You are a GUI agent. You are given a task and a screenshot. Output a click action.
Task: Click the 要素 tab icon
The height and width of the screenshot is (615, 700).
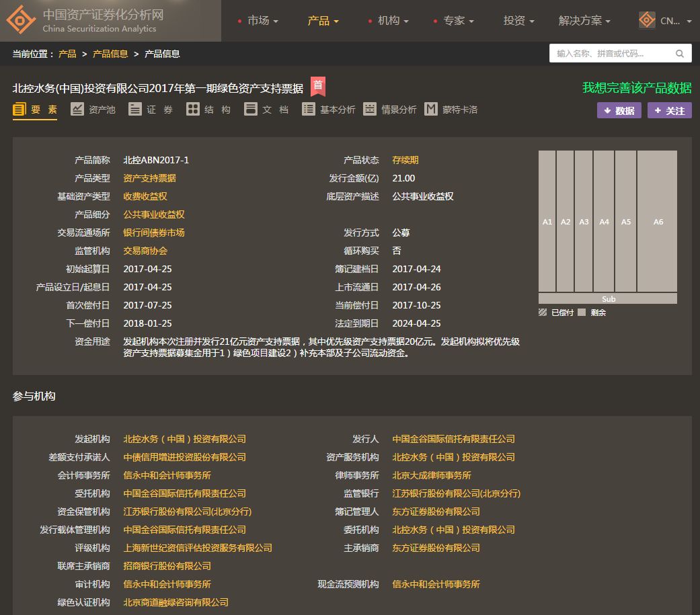(x=20, y=110)
